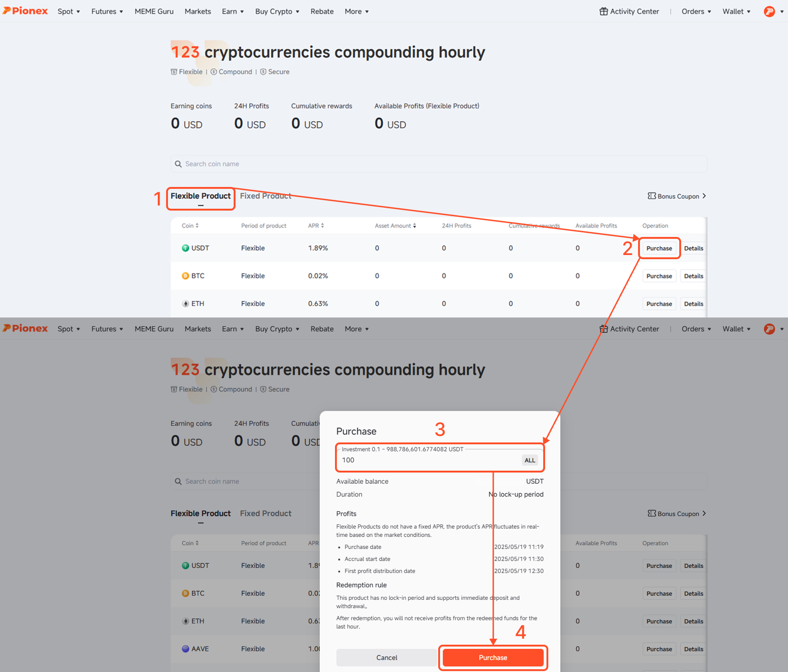Viewport: 788px width, 672px height.
Task: Expand the Spot menu on bright page
Action: [x=69, y=12]
